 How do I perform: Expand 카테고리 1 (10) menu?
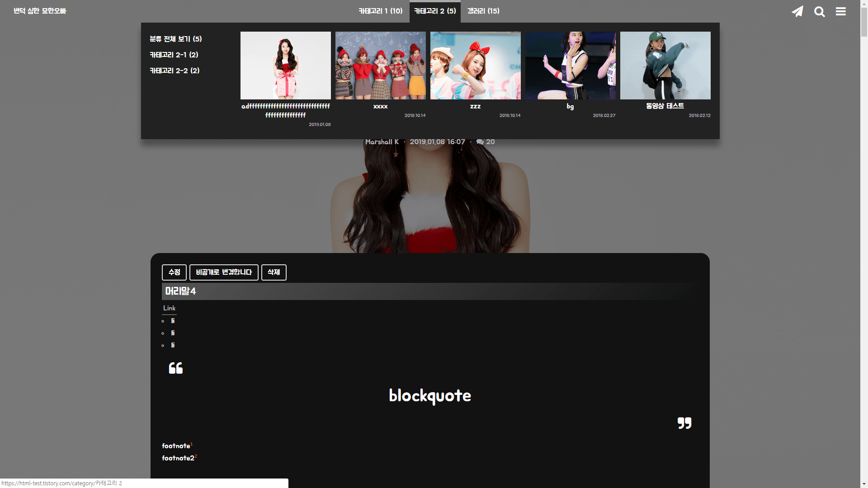[x=380, y=11]
